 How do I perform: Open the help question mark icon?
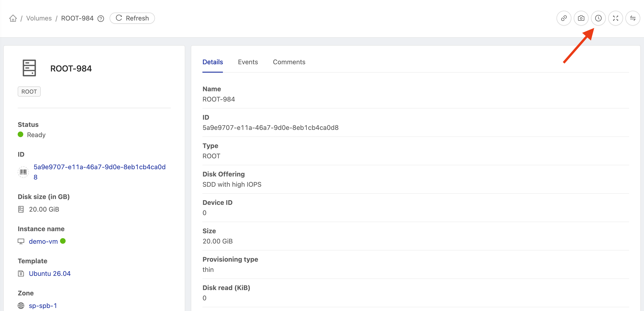[x=101, y=19]
